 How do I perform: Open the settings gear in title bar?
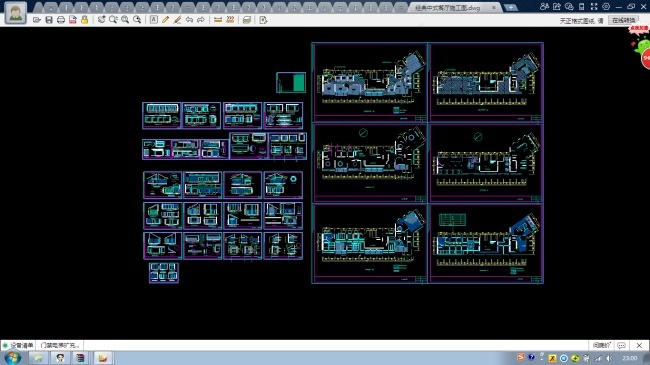pyautogui.click(x=606, y=7)
